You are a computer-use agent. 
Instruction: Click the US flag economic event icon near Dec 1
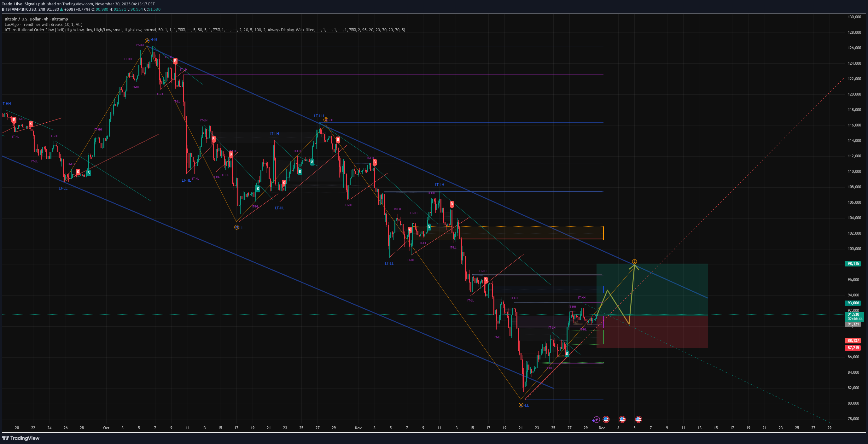click(x=606, y=419)
